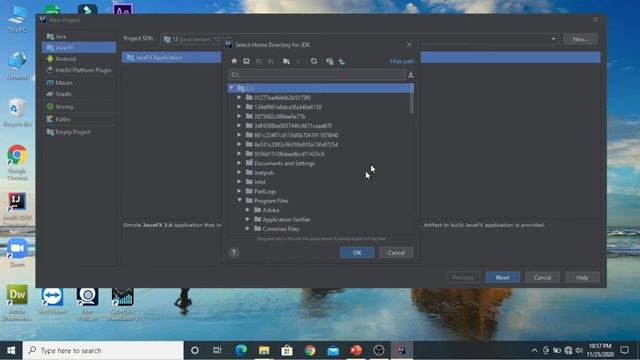Screen dimensions: 640x360
Task: Open Zoom desktop shortcut
Action: (17, 253)
